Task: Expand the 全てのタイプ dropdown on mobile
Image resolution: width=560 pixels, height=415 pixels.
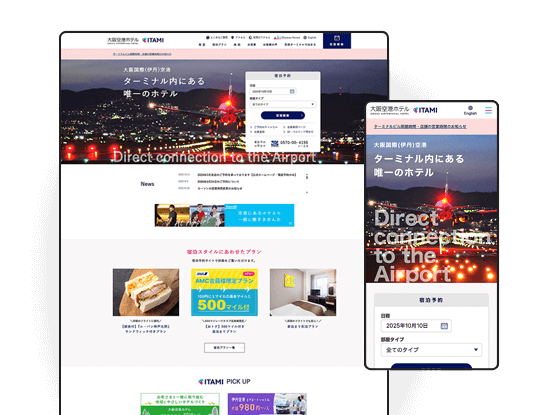Action: (x=431, y=350)
